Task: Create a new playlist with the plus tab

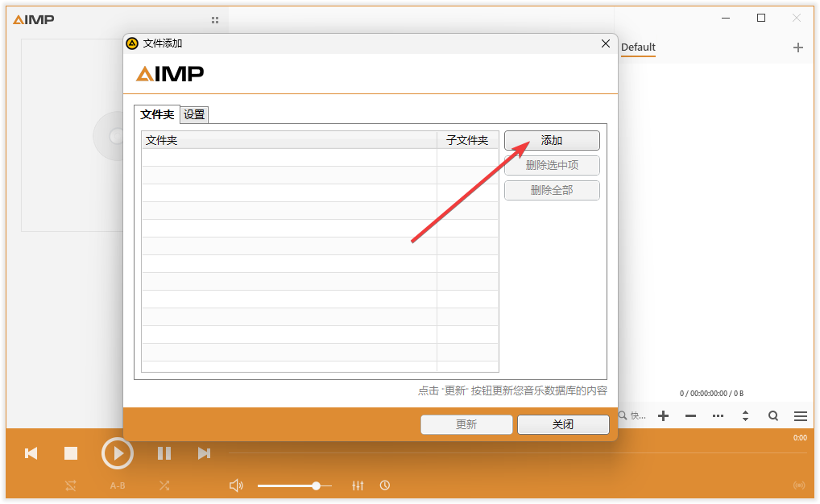Action: (x=797, y=48)
